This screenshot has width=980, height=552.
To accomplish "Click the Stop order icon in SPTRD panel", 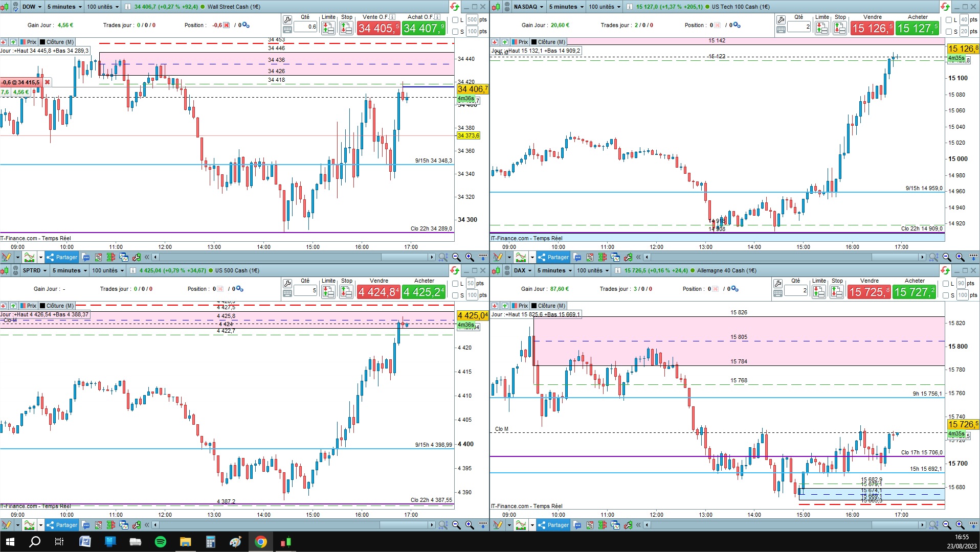I will coord(346,292).
